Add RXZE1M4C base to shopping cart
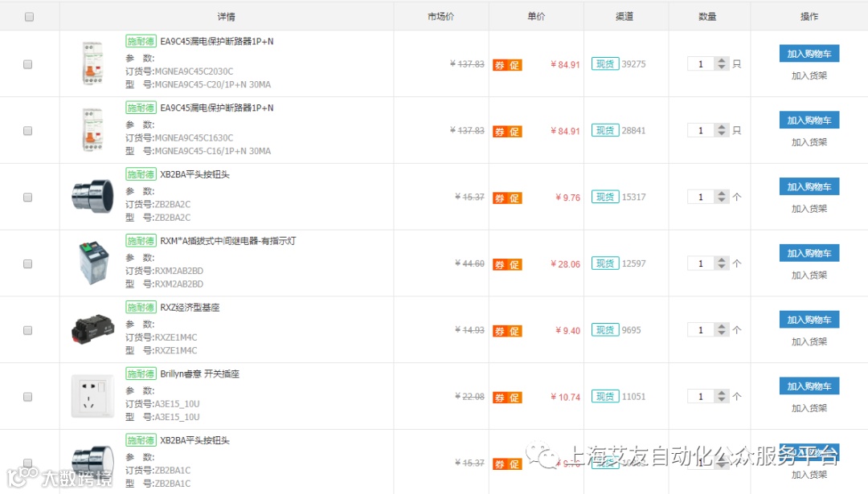 coord(809,319)
